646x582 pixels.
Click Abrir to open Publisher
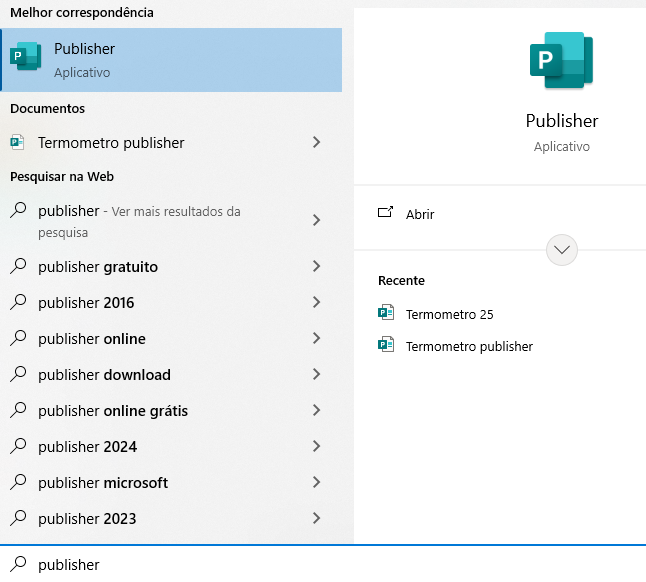[420, 214]
